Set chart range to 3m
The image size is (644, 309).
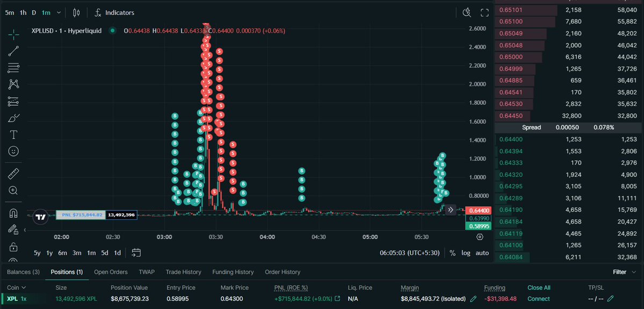click(77, 253)
